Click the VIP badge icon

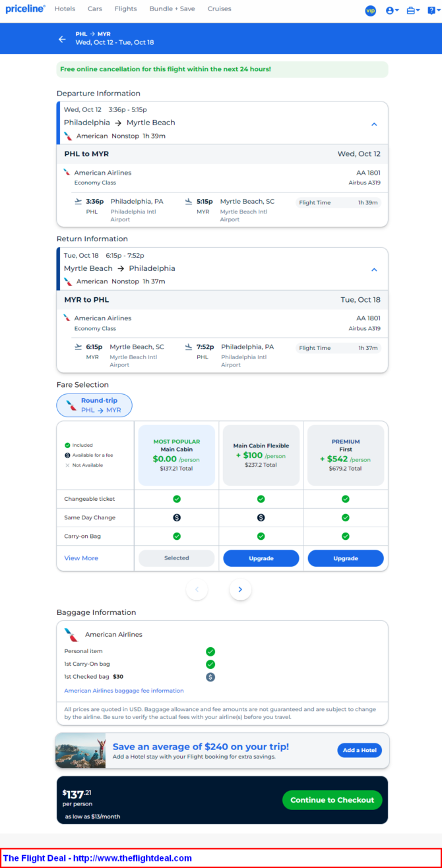pos(370,11)
